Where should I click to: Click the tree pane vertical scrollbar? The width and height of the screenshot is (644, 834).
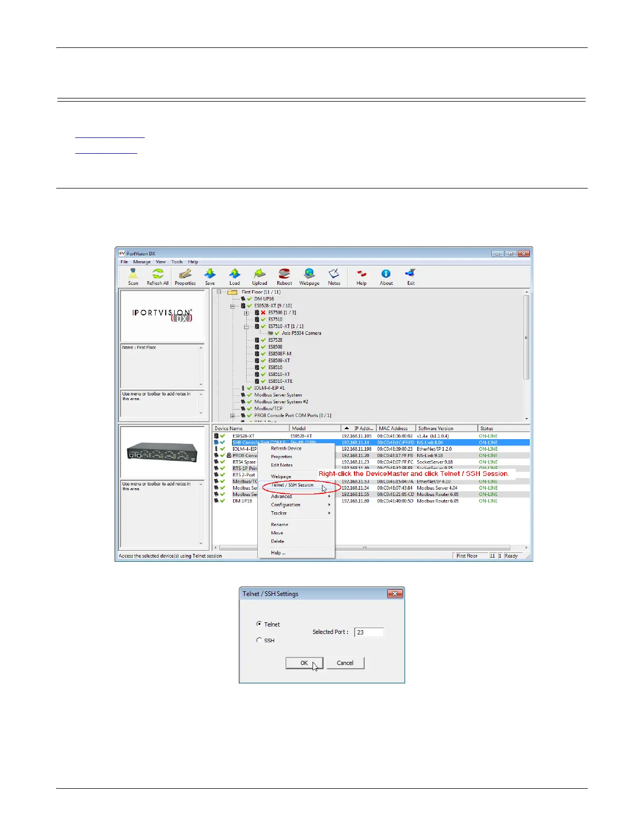(x=527, y=355)
